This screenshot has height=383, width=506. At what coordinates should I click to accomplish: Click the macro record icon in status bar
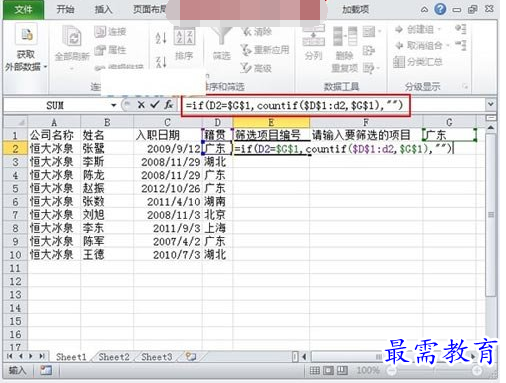46,370
